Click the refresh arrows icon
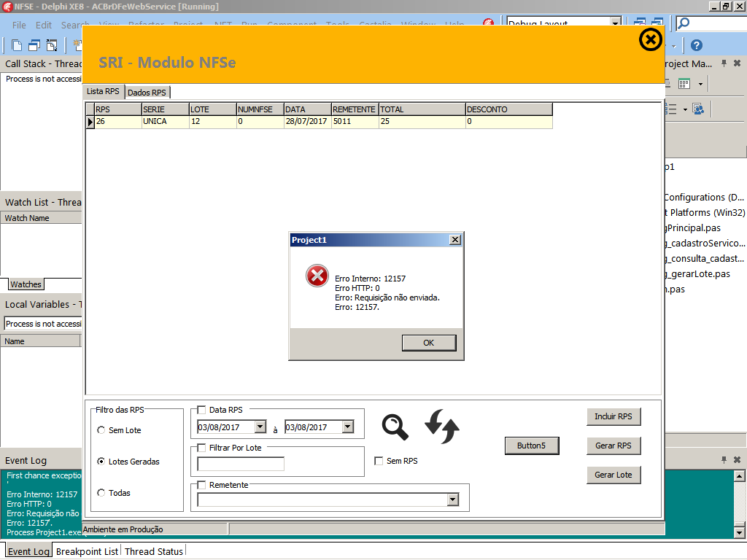 [x=442, y=426]
